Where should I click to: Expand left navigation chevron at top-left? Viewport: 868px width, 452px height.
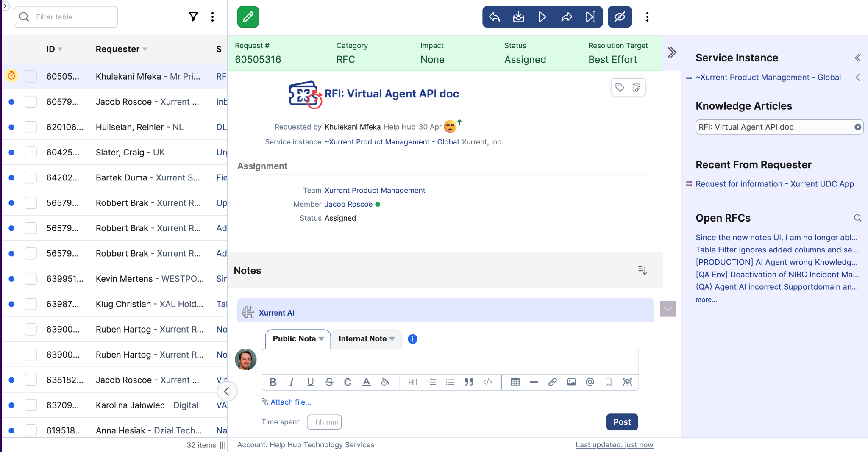[x=5, y=6]
